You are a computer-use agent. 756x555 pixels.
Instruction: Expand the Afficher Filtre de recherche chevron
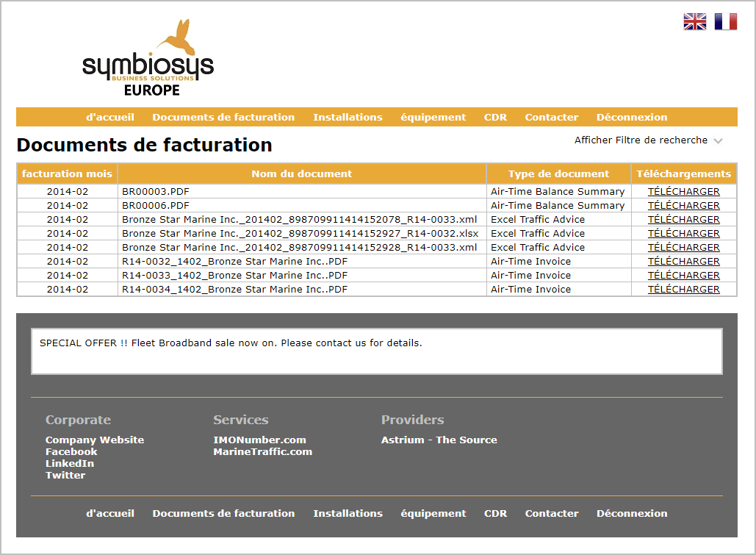[x=718, y=140]
